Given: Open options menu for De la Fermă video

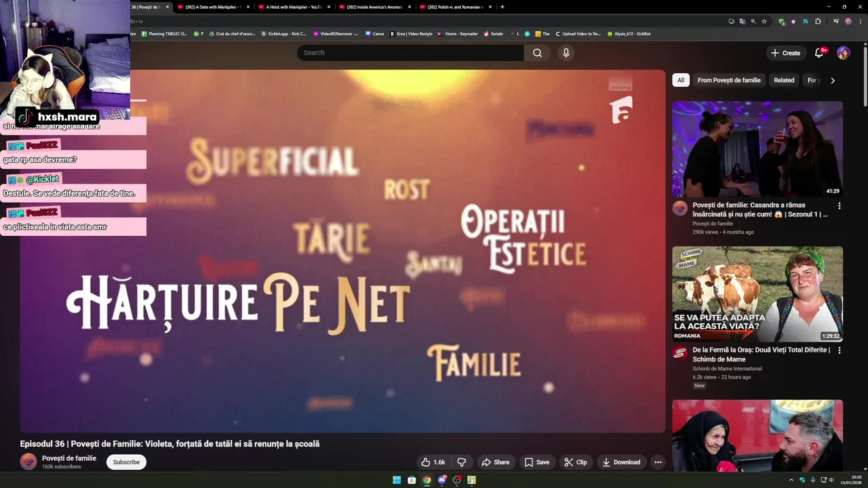Looking at the screenshot, I should point(839,350).
